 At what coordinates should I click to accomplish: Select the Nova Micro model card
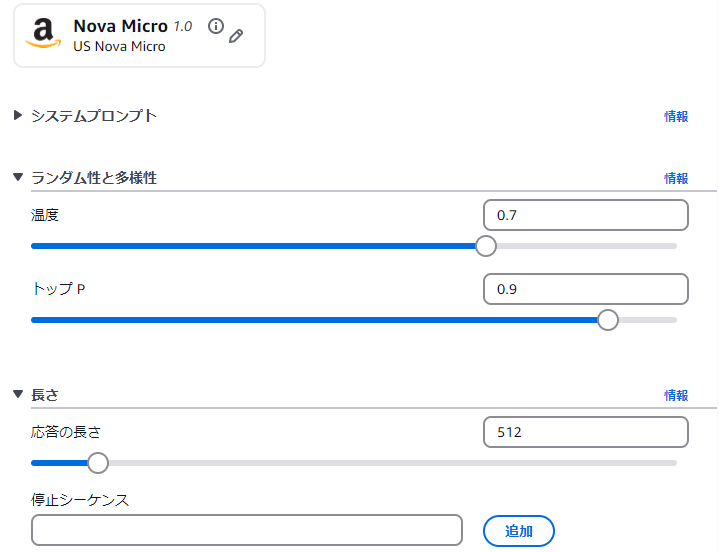tap(139, 36)
